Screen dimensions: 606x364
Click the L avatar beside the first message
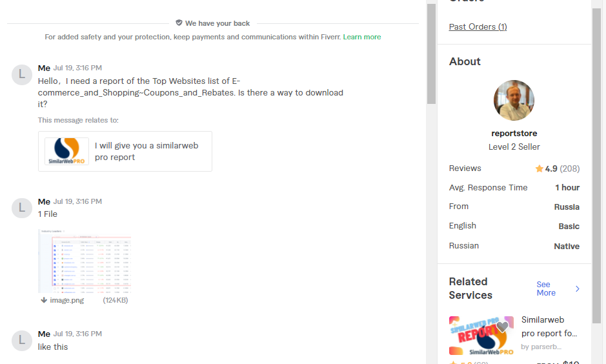point(22,75)
